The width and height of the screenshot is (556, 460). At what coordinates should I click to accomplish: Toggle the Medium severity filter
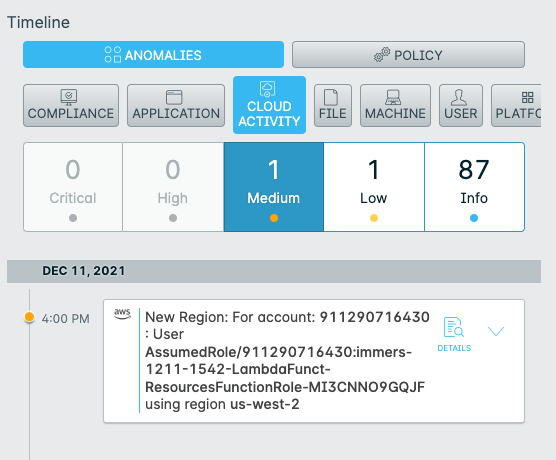(274, 187)
